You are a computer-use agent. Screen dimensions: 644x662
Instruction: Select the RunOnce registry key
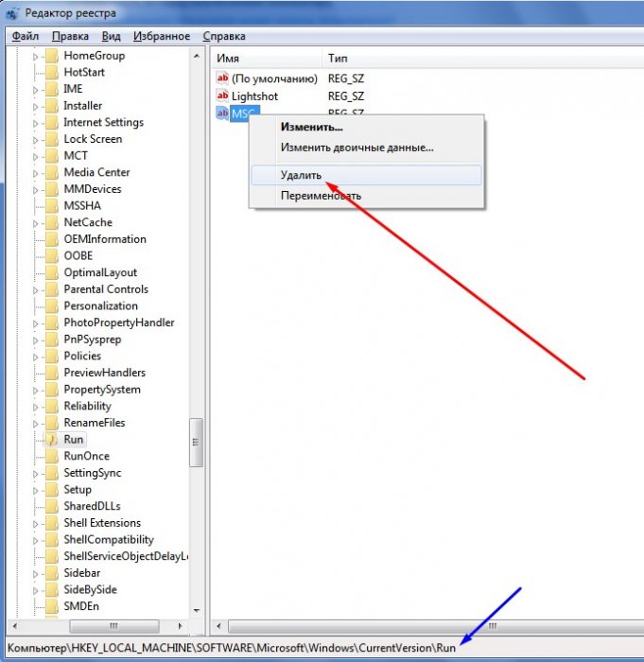click(x=86, y=456)
